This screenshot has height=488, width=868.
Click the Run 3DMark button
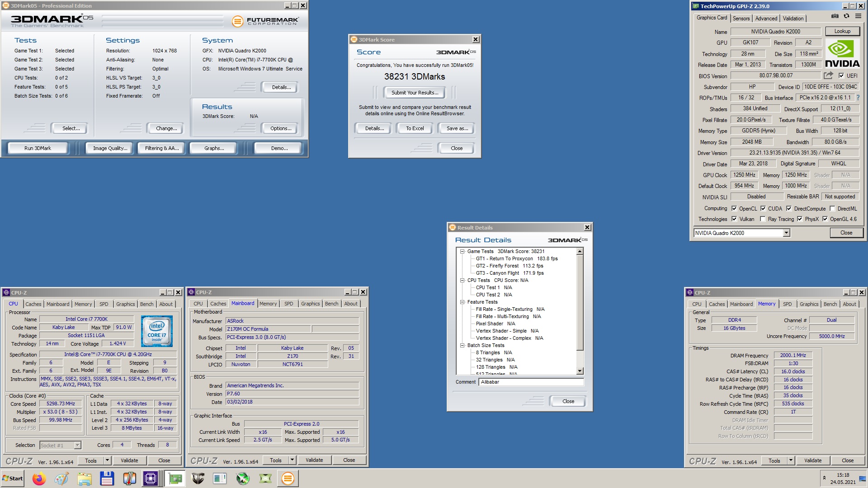tap(38, 148)
